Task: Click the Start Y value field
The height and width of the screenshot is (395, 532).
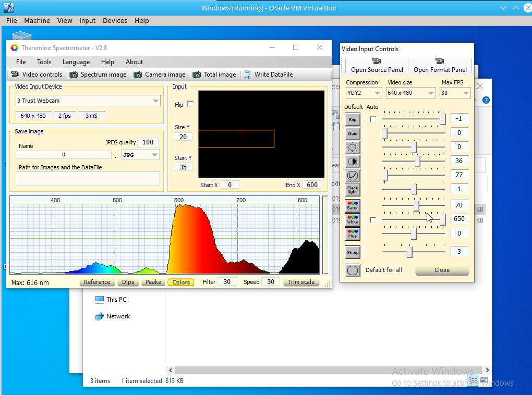Action: pyautogui.click(x=183, y=167)
